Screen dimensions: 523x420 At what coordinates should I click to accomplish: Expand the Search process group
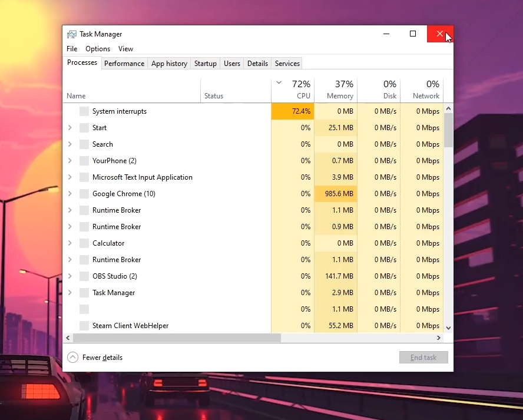69,144
